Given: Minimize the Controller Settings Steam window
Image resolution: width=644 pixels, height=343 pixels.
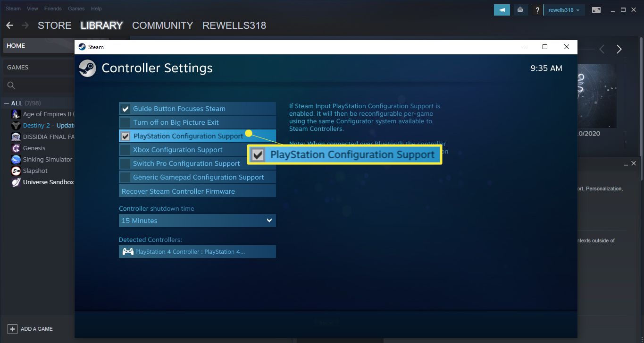Looking at the screenshot, I should tap(523, 47).
